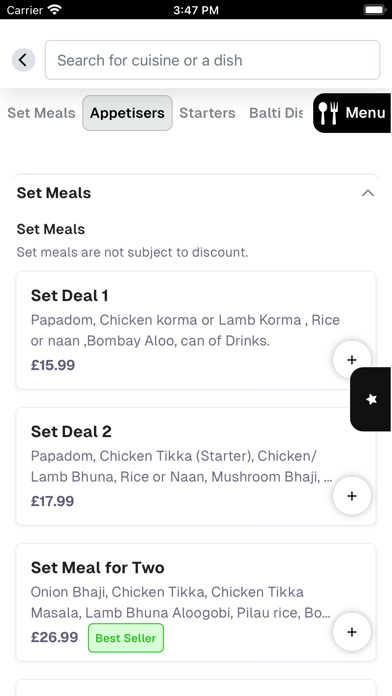This screenshot has height=696, width=392.
Task: Open the Set Meal for Two title
Action: tap(98, 568)
